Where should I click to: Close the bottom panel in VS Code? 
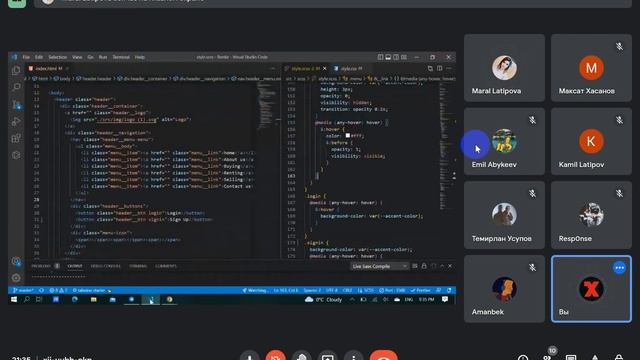(450, 266)
